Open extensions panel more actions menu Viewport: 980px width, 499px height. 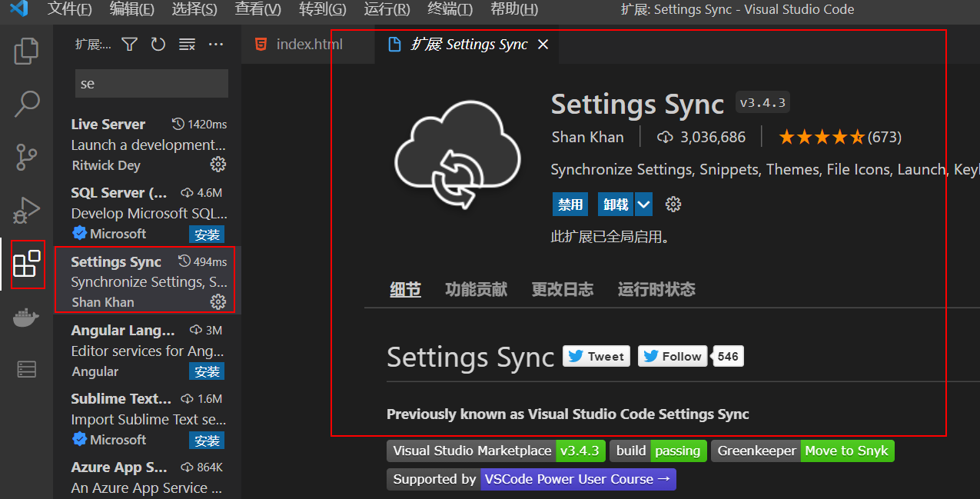[x=216, y=45]
